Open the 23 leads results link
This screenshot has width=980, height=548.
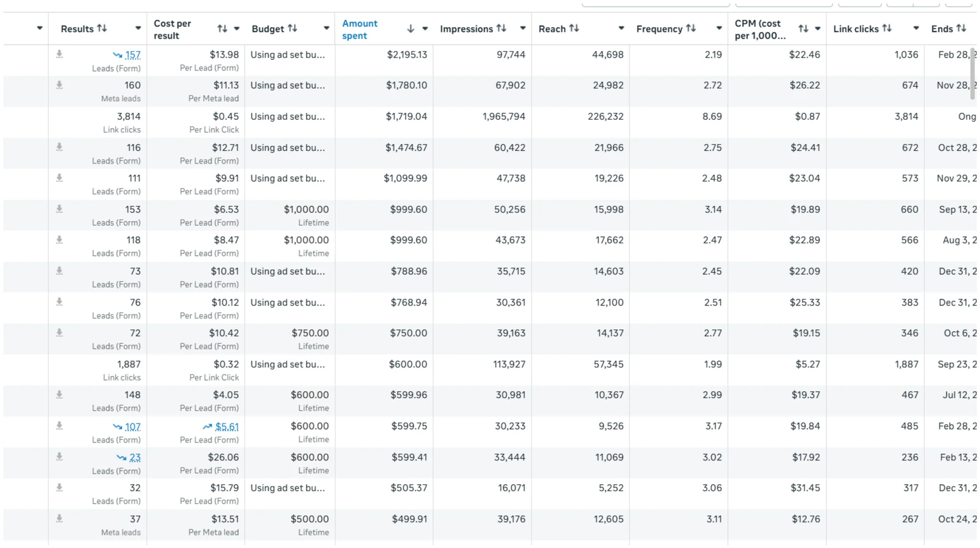[x=135, y=458]
